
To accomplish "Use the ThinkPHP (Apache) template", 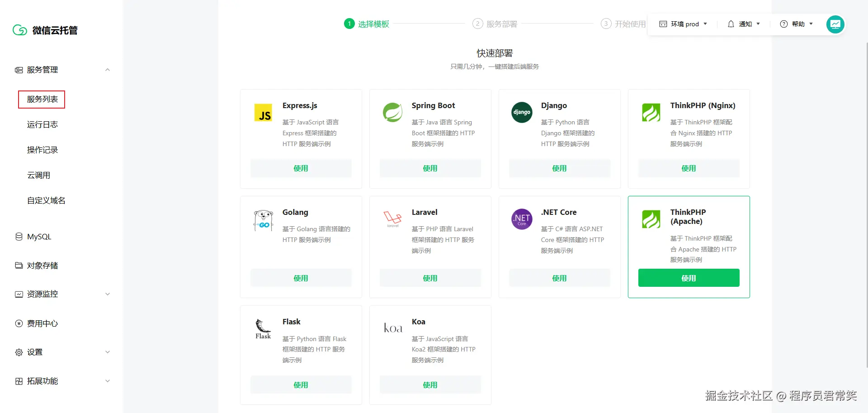I will [x=689, y=278].
